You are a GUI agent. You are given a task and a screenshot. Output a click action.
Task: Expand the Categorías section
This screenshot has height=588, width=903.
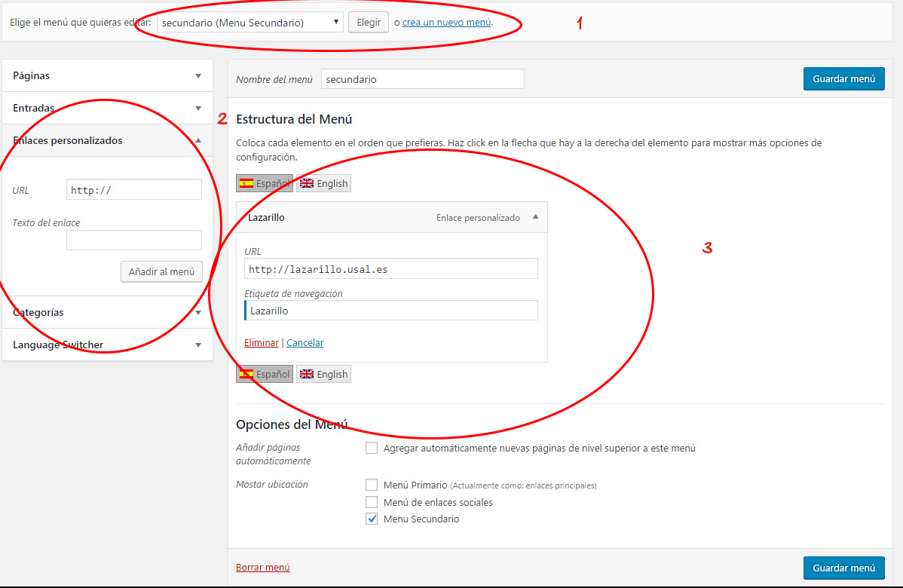pos(198,312)
